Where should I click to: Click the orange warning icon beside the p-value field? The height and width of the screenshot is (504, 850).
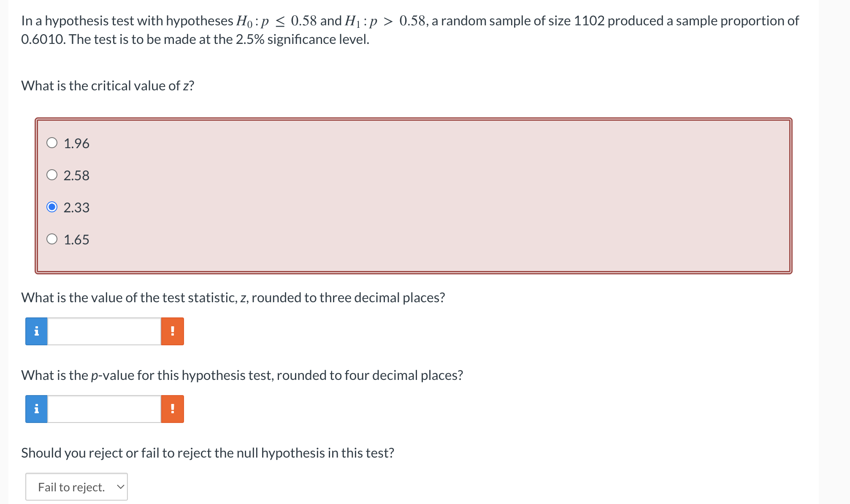(173, 409)
